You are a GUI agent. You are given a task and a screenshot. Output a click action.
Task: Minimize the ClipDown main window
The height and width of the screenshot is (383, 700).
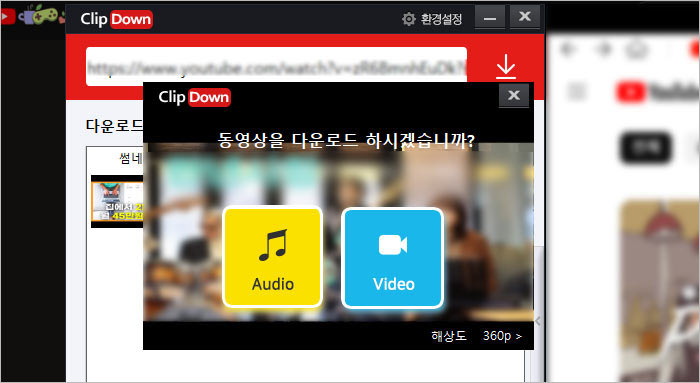click(x=490, y=18)
